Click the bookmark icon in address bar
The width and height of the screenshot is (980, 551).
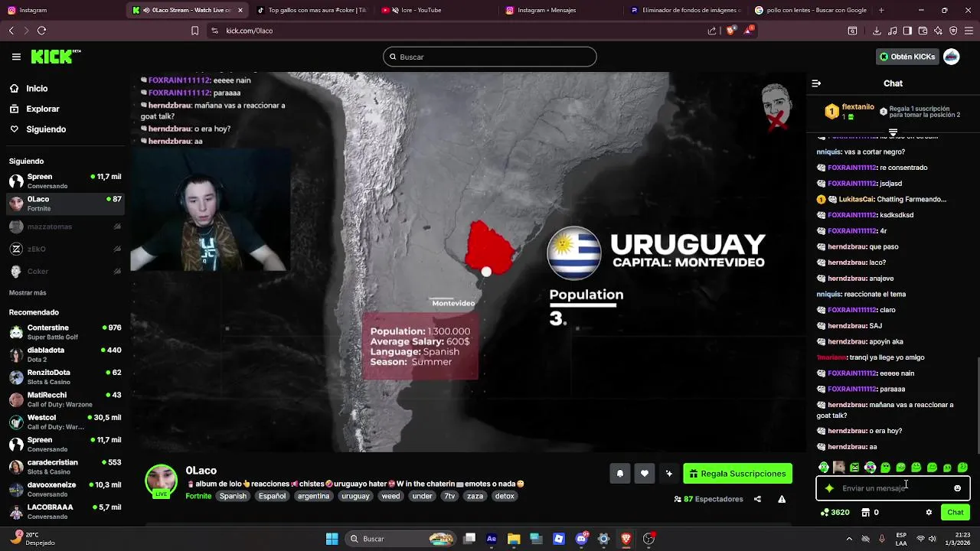(x=194, y=31)
